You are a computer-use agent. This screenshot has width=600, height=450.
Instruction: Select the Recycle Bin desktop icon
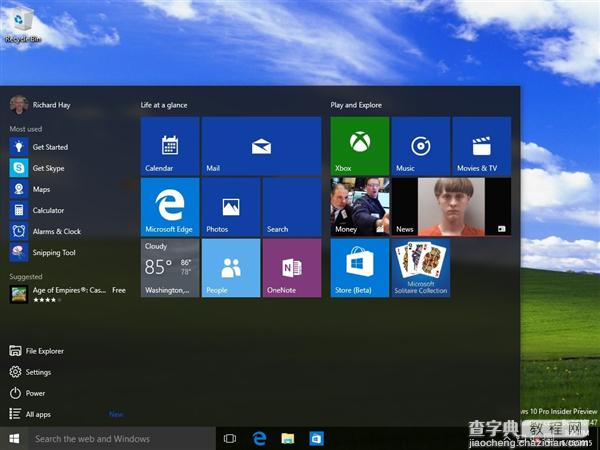[x=21, y=26]
